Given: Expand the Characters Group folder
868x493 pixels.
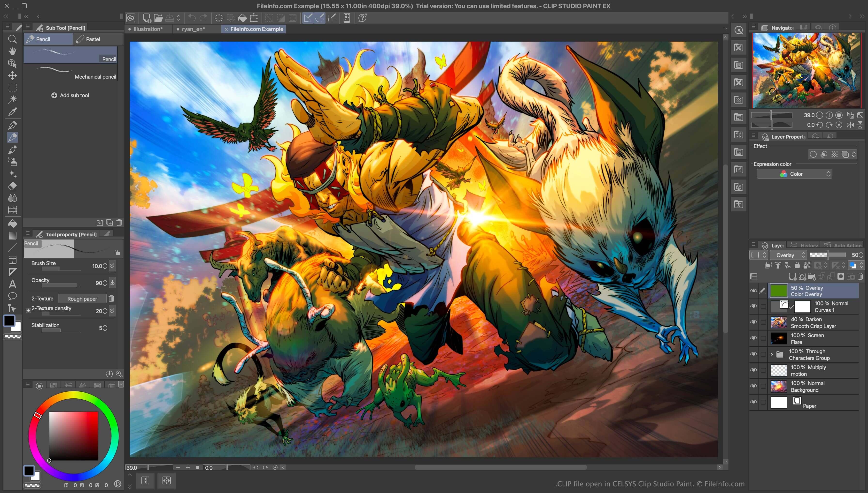Looking at the screenshot, I should coord(772,355).
